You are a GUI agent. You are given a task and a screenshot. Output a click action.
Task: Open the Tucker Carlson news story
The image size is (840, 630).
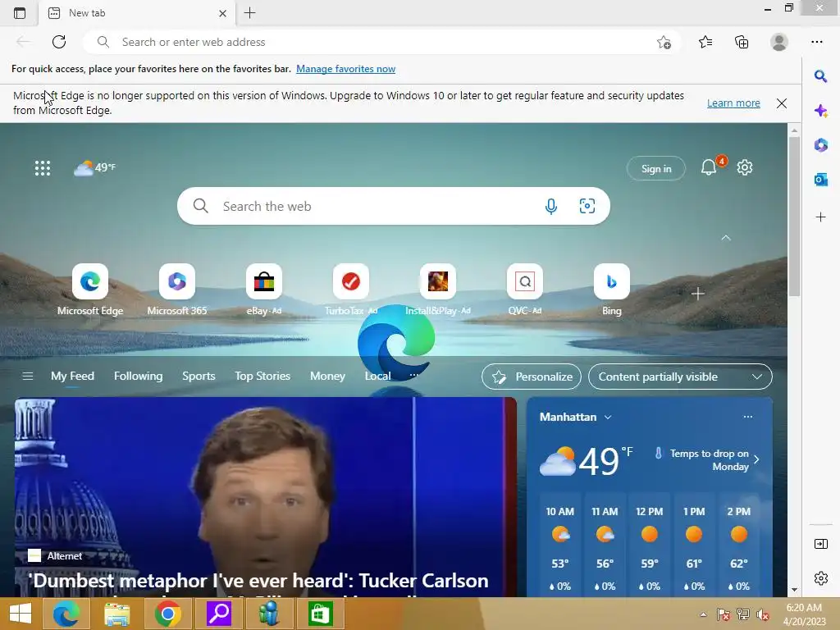click(266, 497)
